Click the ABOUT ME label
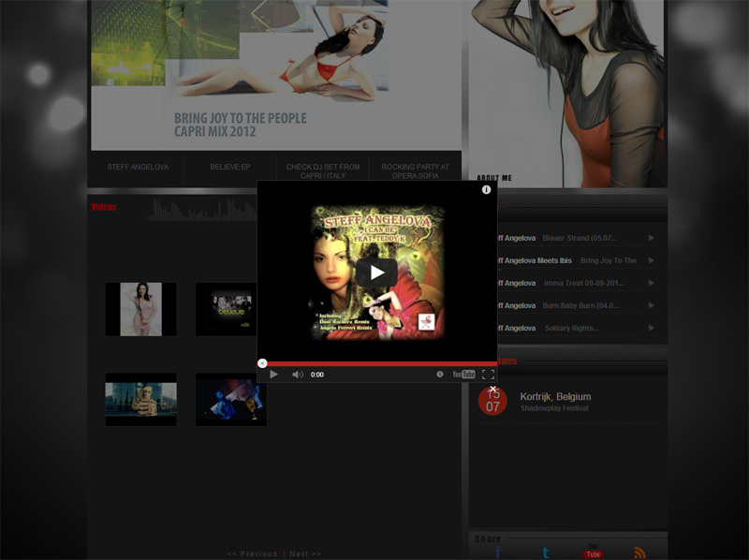Screen dimensions: 749x560 click(494, 178)
